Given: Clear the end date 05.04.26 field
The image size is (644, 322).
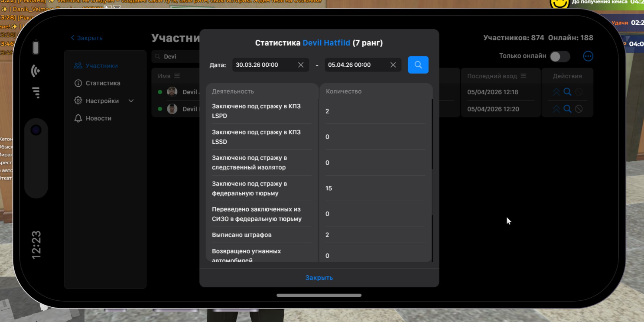Looking at the screenshot, I should (393, 65).
